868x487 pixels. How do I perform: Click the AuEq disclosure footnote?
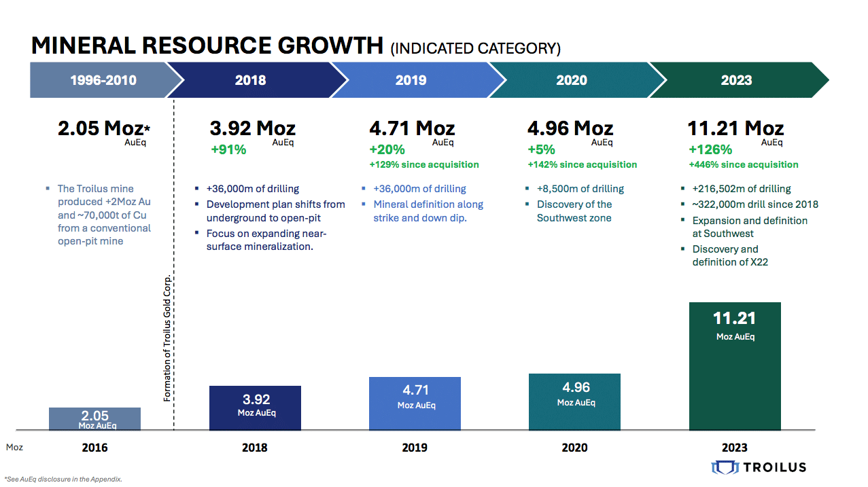[x=63, y=479]
